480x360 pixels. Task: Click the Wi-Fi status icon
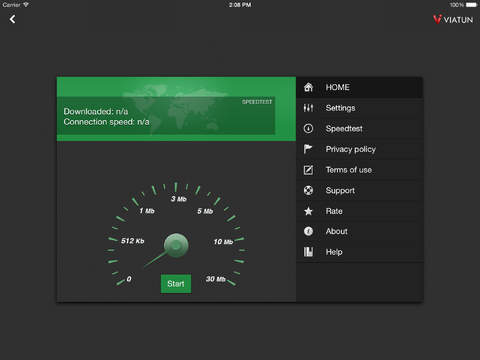point(25,5)
